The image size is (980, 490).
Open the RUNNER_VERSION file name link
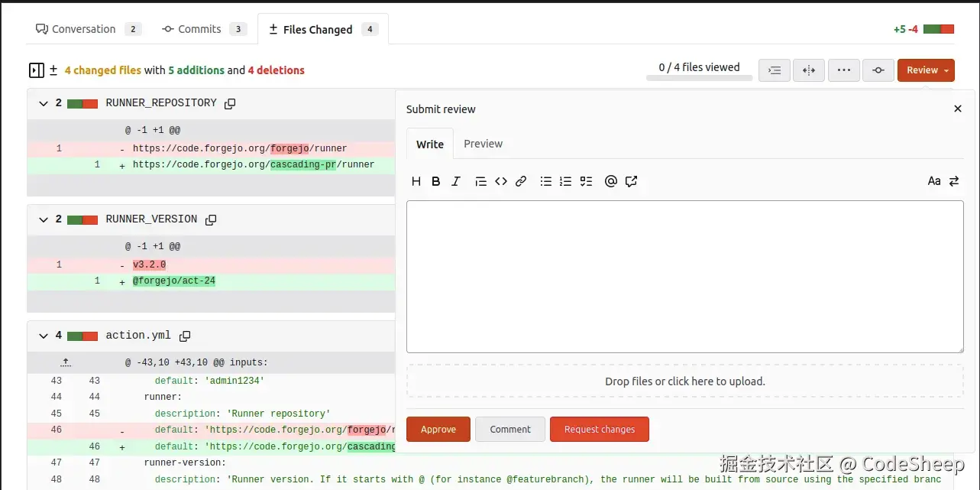click(151, 219)
